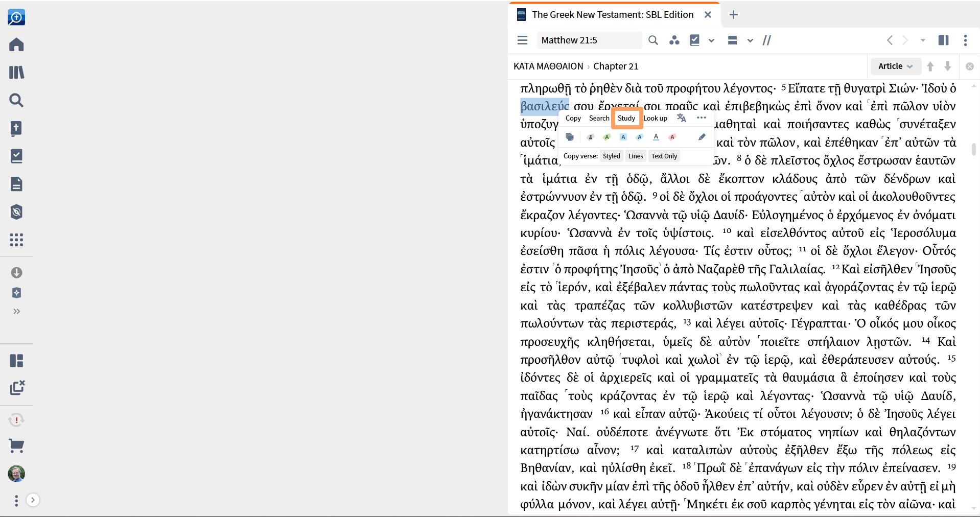Click the panel search magnifier icon

click(653, 40)
